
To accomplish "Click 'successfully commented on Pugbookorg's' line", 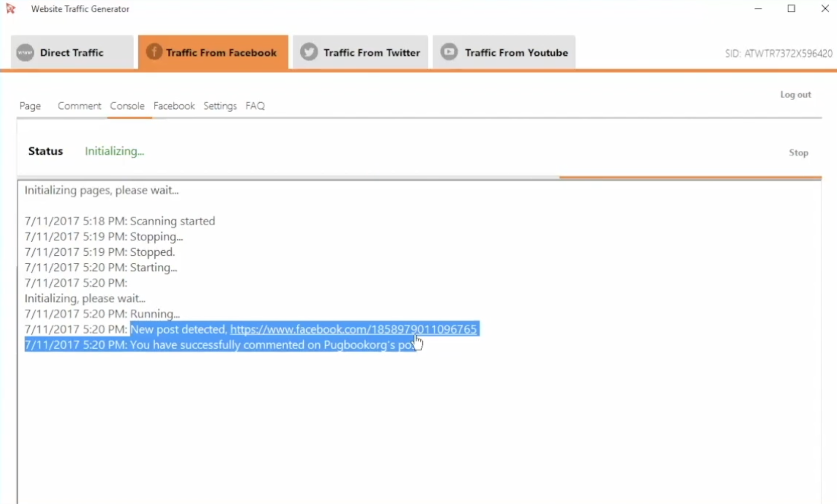I will tap(221, 345).
